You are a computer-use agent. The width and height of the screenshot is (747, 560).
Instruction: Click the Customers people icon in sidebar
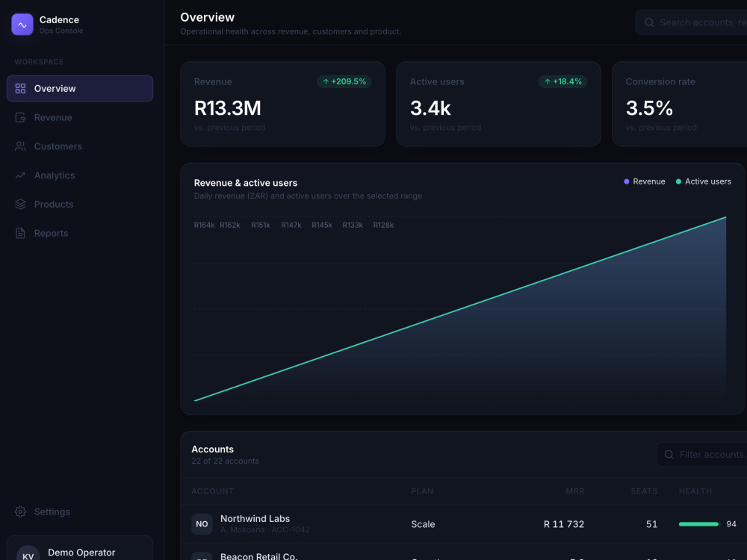tap(20, 146)
